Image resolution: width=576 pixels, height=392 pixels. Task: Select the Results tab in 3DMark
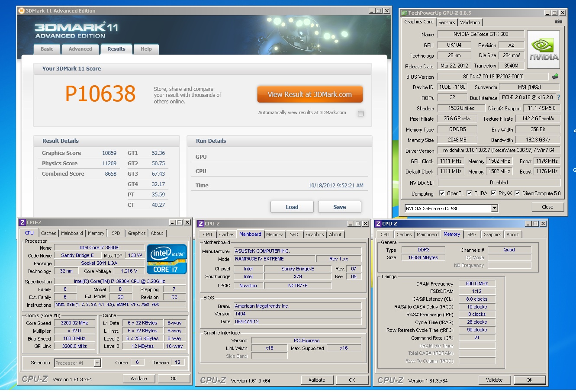pos(116,49)
